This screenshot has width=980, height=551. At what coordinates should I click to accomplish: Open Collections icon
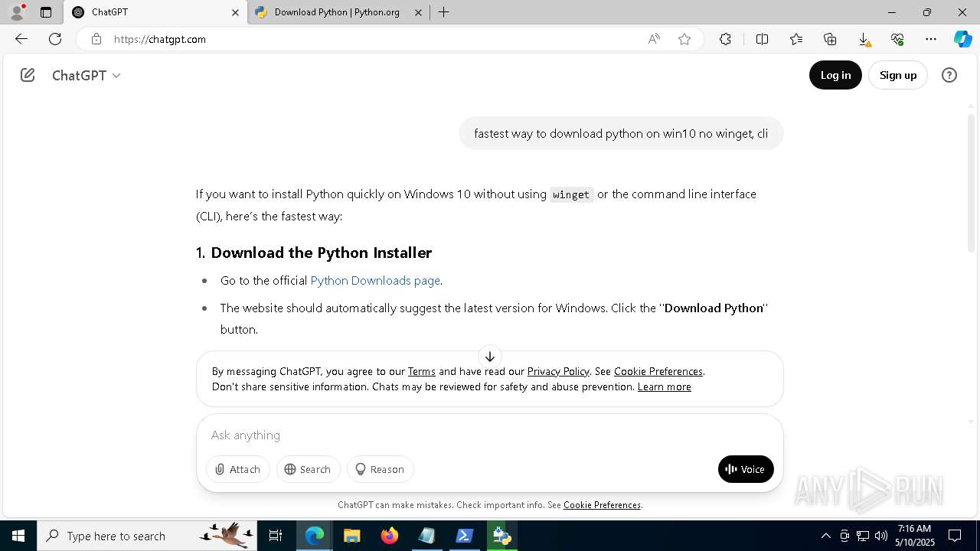pos(830,39)
